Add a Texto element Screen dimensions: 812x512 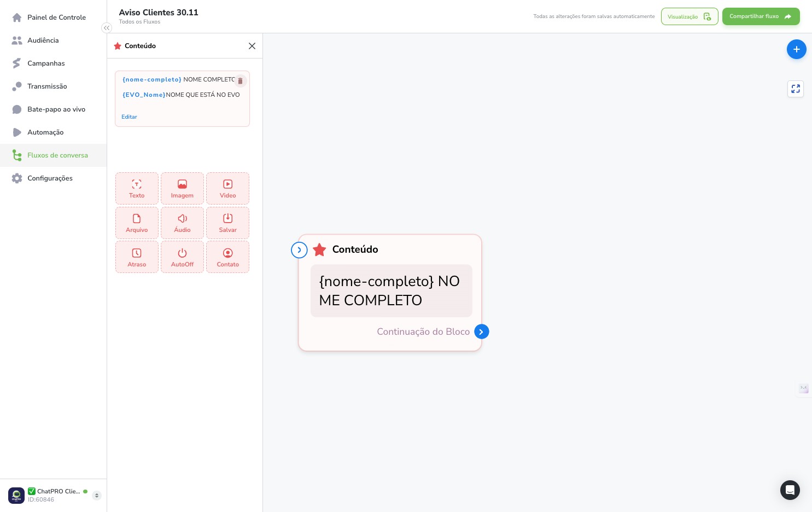coord(137,189)
